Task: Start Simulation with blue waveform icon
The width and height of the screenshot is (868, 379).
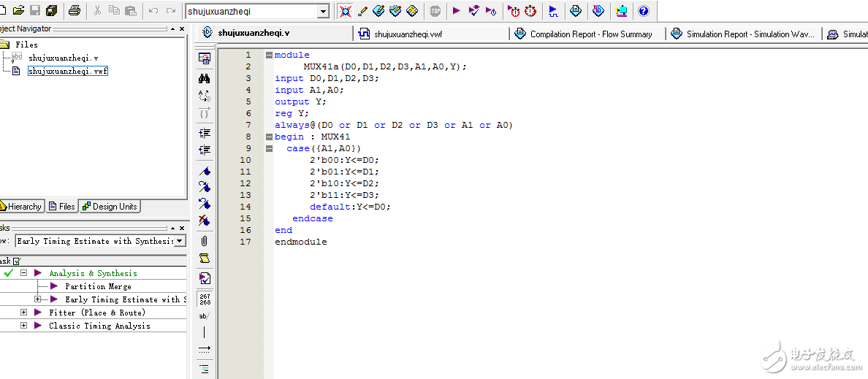Action: (552, 10)
